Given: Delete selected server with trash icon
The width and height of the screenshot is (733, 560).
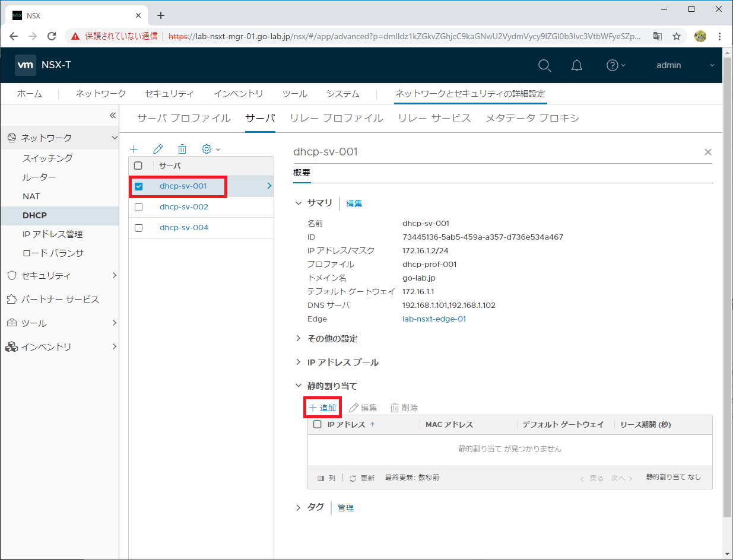Looking at the screenshot, I should (x=183, y=149).
